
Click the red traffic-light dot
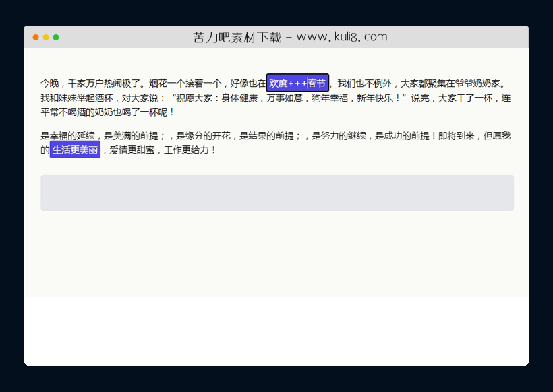pyautogui.click(x=35, y=38)
